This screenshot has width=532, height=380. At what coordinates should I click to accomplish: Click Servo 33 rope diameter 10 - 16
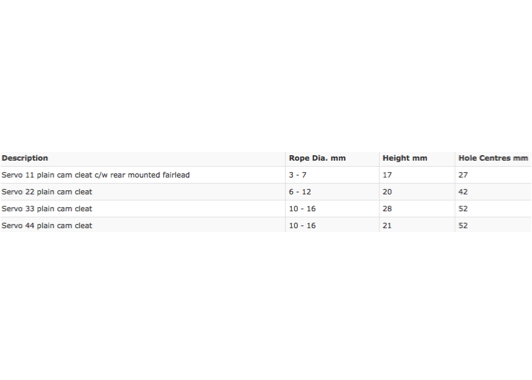[302, 209]
